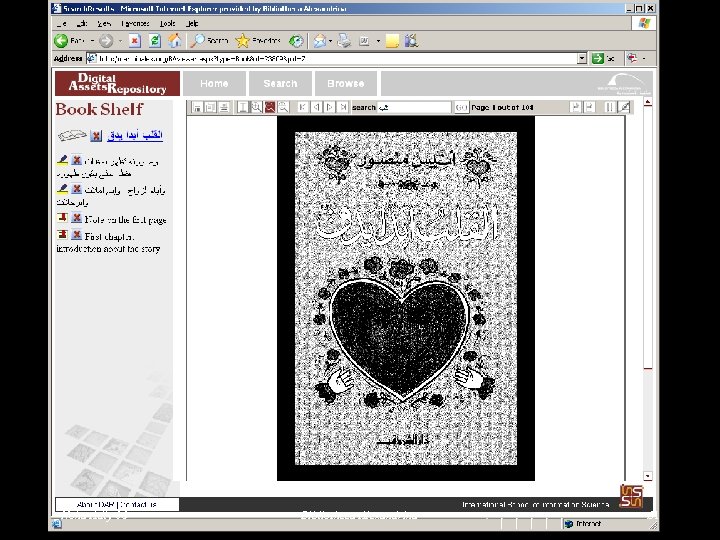The height and width of the screenshot is (540, 720).
Task: Click the Stop loading icon in the browser toolbar
Action: pos(134,41)
